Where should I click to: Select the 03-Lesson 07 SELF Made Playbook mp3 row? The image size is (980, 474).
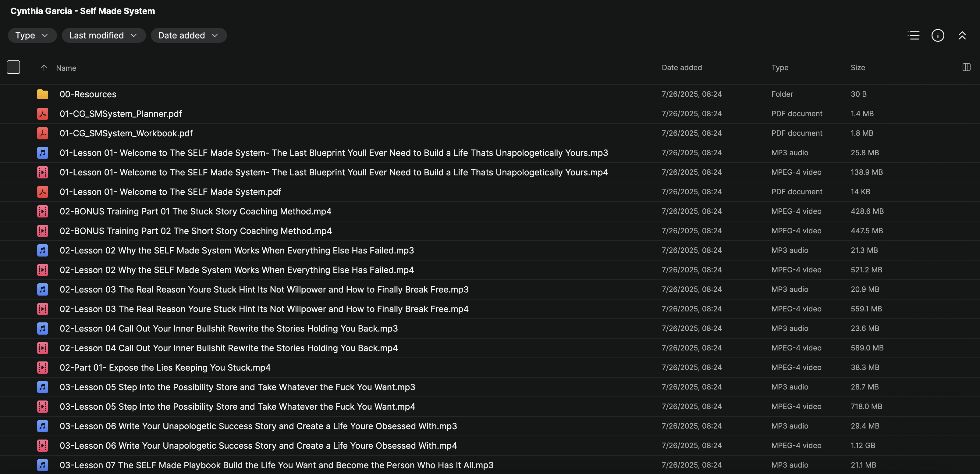click(x=276, y=465)
